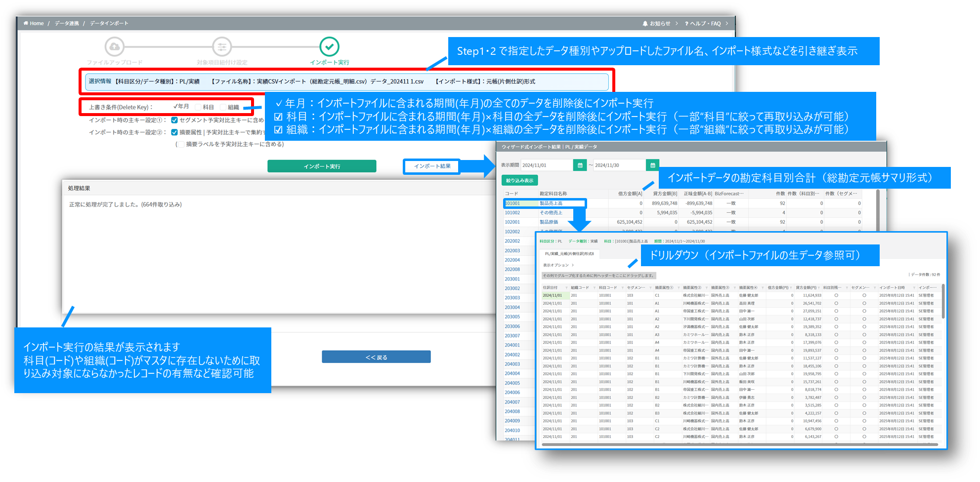Click the 対象項目紐付け設定 sliders step icon
980x482 pixels.
(x=222, y=47)
